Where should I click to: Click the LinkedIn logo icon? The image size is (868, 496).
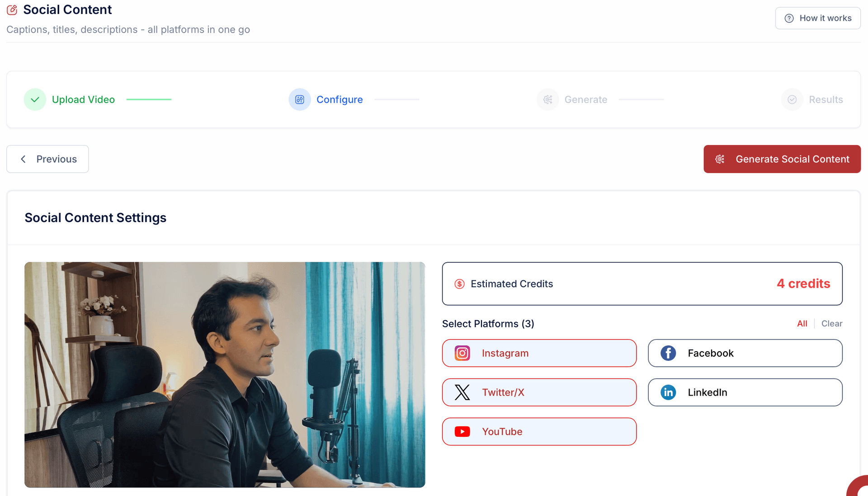click(668, 392)
